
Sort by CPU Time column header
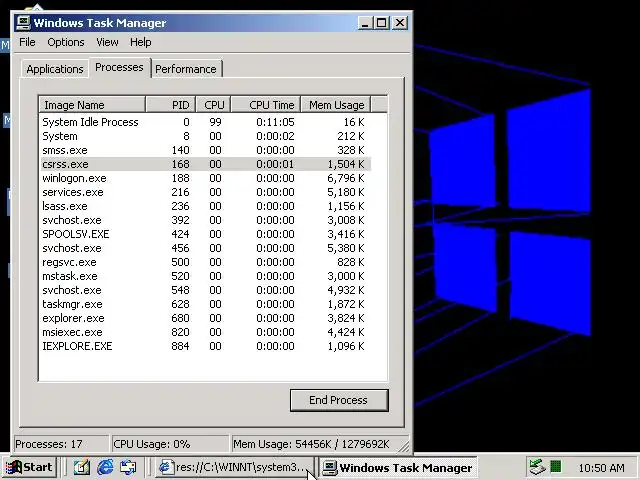pyautogui.click(x=266, y=105)
